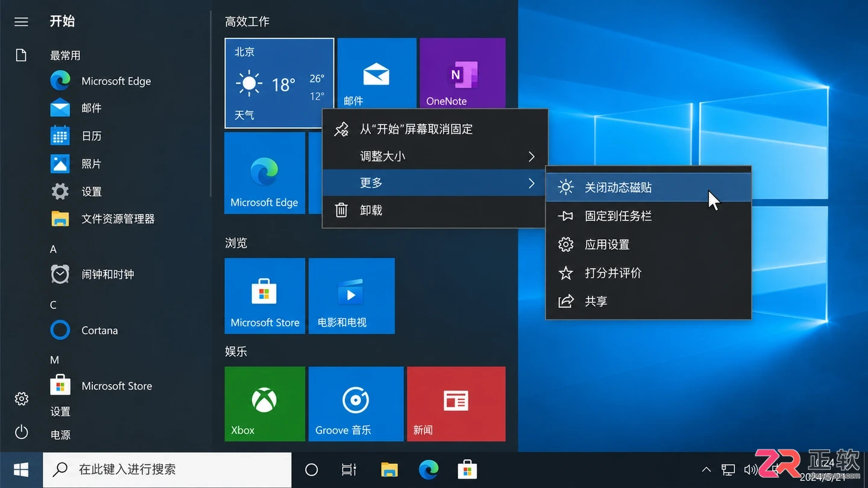This screenshot has width=868, height=488.
Task: Turn off the live tile via 关闭动态磁贴
Action: click(649, 187)
